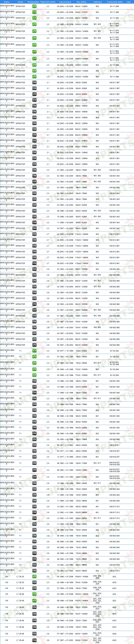Click petrol icon in M 102.945 row, body 601, 611
Image resolution: width=134 pixels, height=644 pixels.
pos(34,375)
